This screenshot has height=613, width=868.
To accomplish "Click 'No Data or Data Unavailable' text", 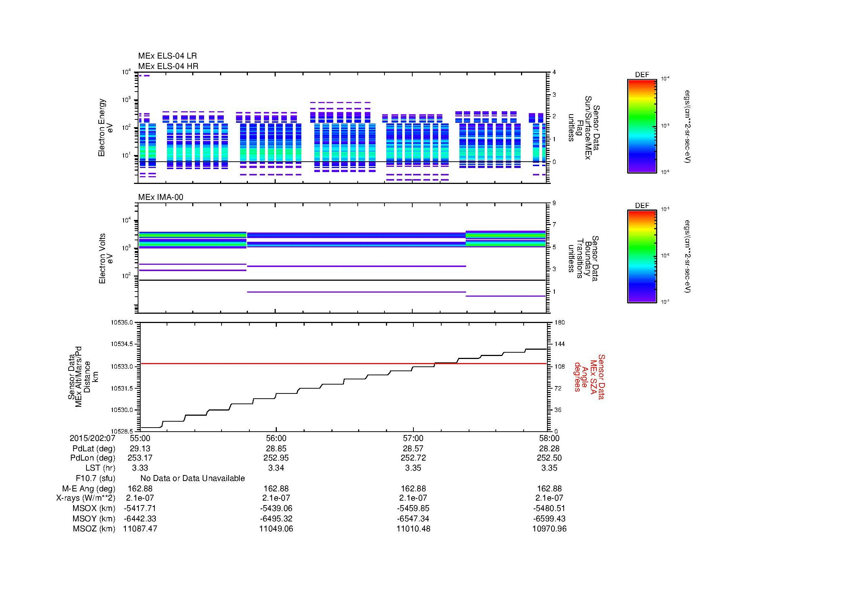I will [193, 478].
